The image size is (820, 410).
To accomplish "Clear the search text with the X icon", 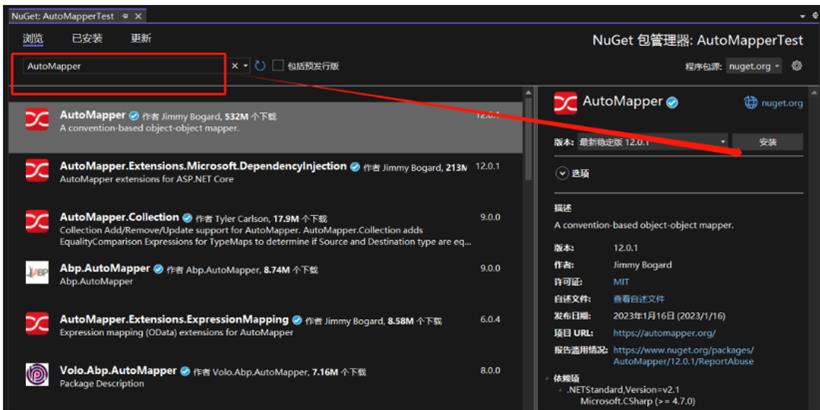I will 235,66.
